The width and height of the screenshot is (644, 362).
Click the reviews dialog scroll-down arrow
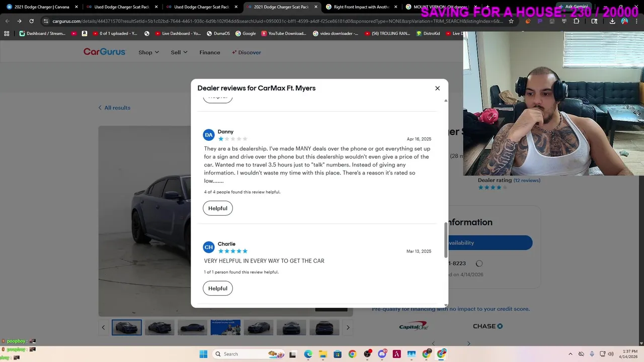pyautogui.click(x=446, y=305)
